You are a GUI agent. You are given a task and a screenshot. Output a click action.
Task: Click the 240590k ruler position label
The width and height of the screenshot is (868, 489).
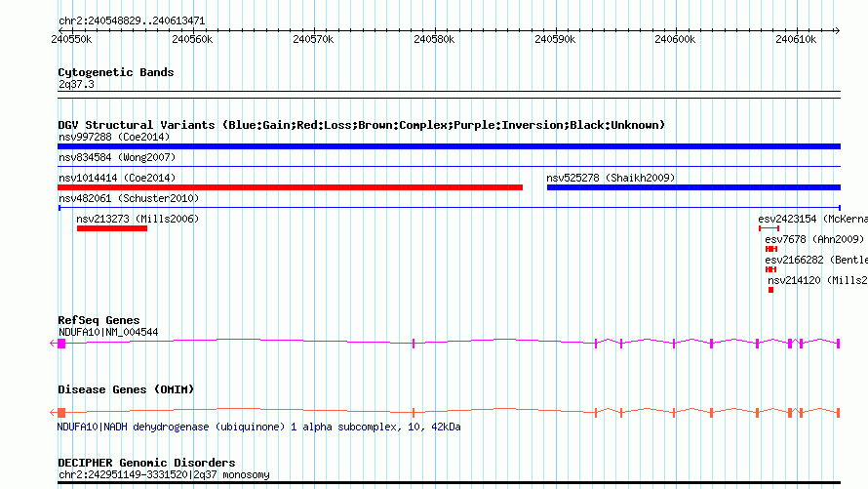tap(555, 39)
